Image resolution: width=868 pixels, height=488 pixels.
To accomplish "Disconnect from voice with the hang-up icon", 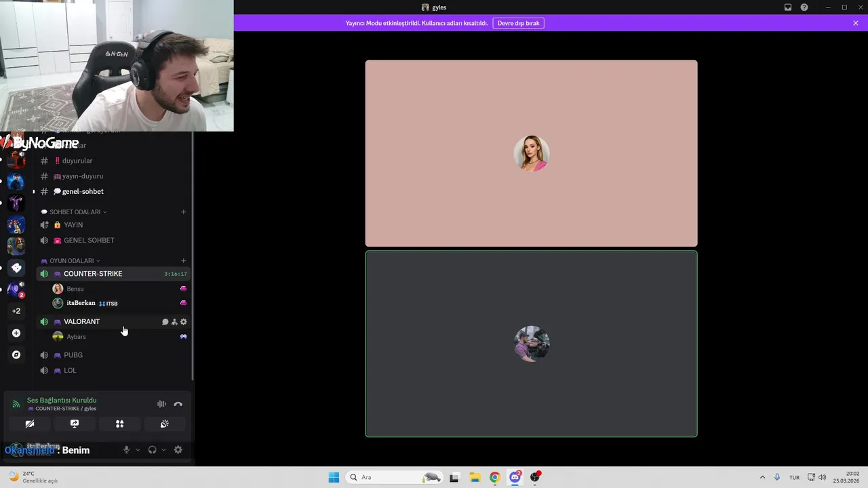I will (x=178, y=404).
